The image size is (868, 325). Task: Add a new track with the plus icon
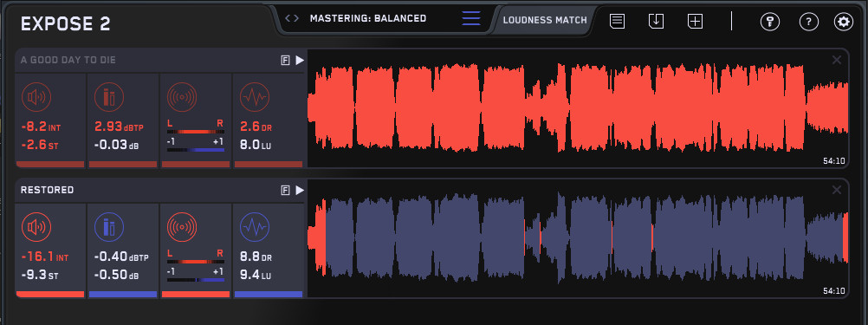pyautogui.click(x=695, y=22)
